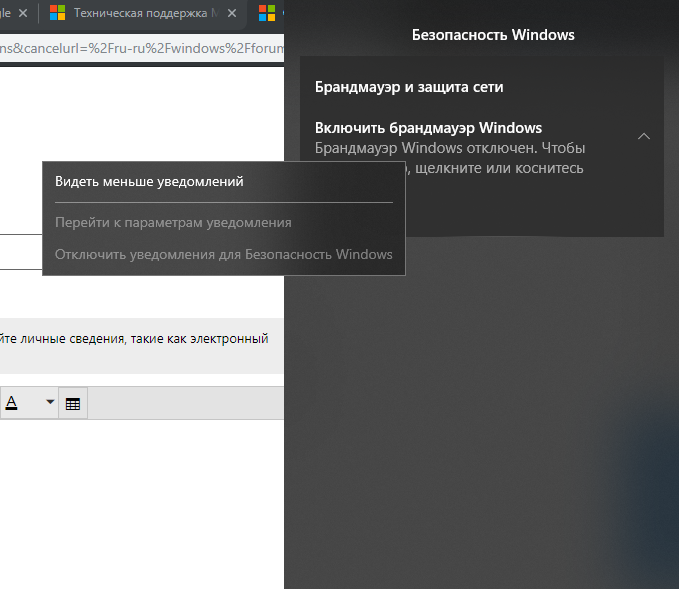Insert a table using the editor table icon
The height and width of the screenshot is (589, 679).
click(x=73, y=404)
